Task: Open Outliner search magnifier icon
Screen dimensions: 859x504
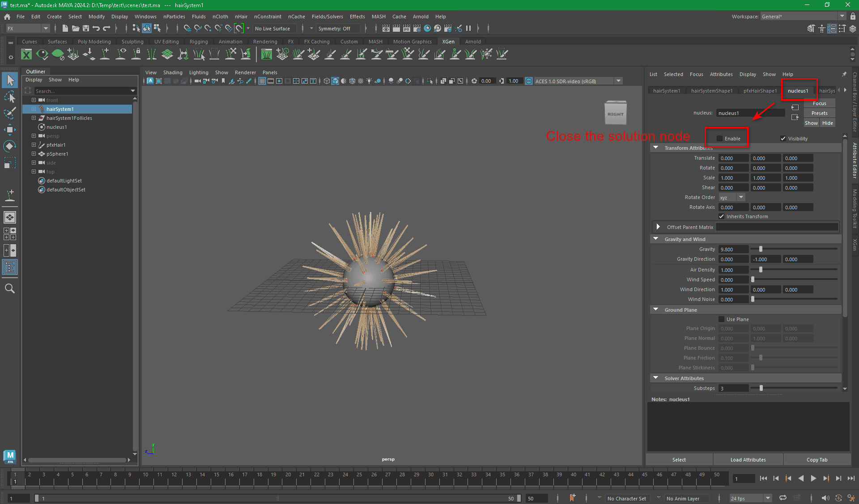Action: tap(10, 288)
